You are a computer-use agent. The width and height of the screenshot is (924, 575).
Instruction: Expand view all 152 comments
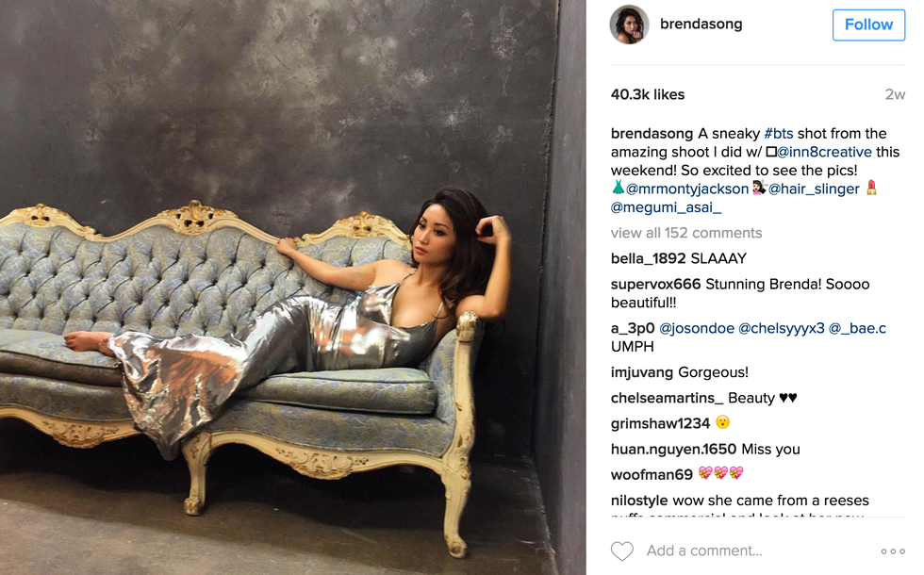[686, 233]
